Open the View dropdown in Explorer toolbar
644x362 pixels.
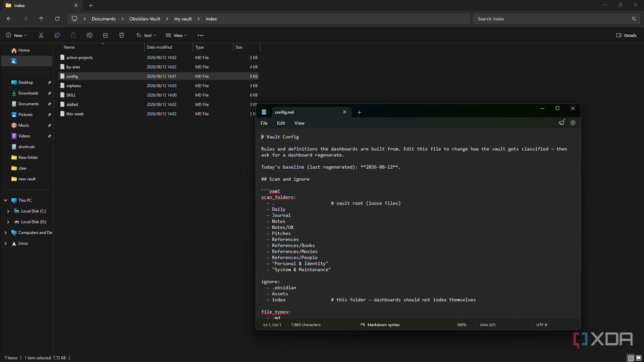tap(176, 35)
